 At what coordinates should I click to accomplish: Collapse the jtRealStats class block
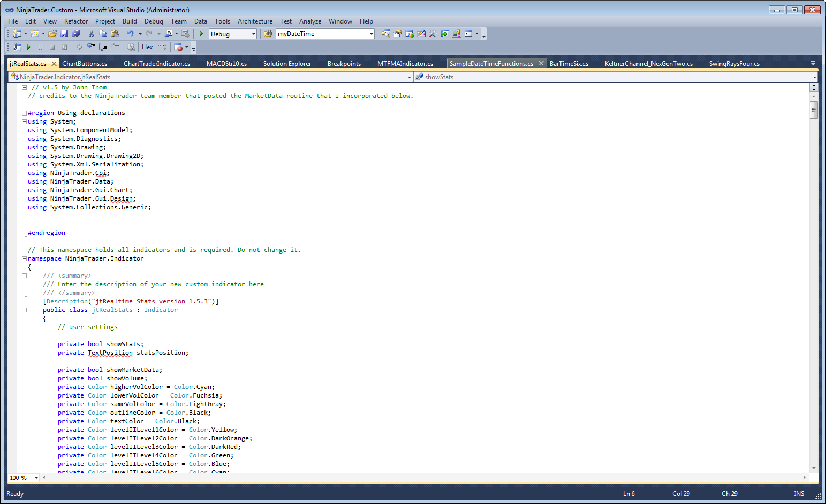click(x=24, y=310)
